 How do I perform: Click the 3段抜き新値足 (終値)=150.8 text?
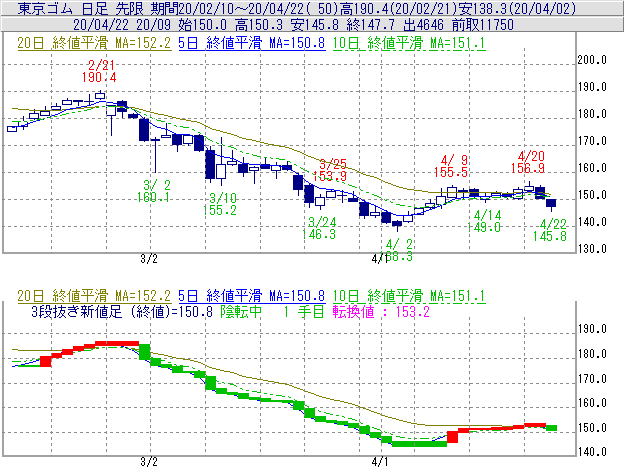pos(122,312)
